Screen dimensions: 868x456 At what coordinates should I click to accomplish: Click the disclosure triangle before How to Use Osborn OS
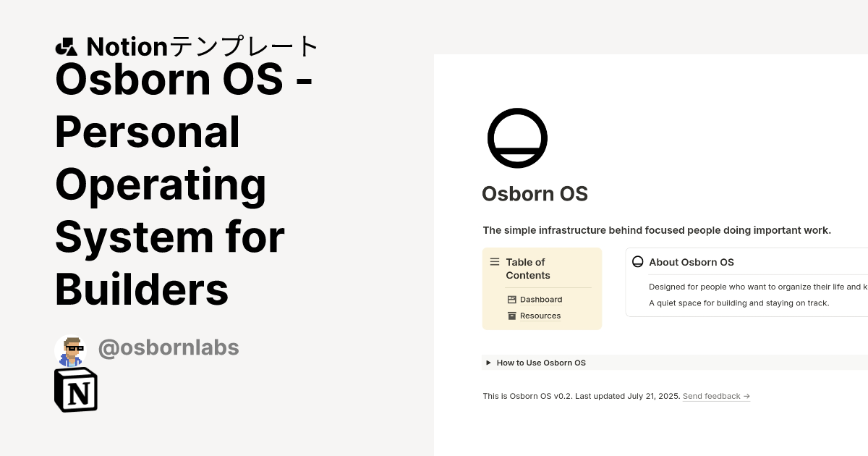(488, 363)
